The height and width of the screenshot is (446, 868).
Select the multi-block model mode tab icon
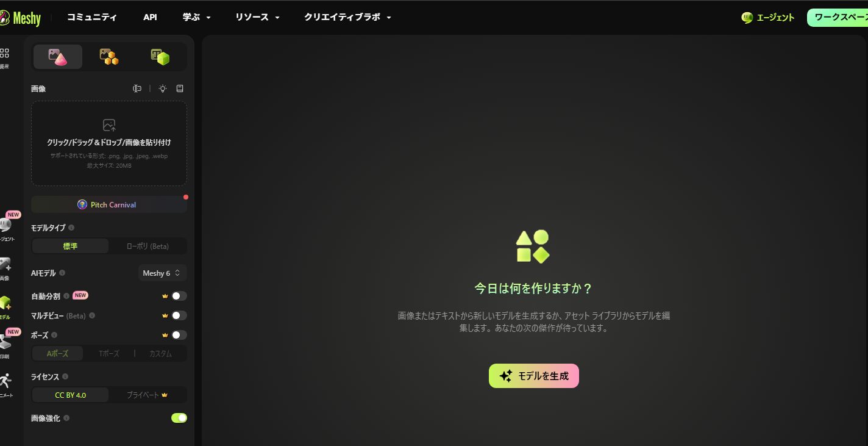coord(109,57)
